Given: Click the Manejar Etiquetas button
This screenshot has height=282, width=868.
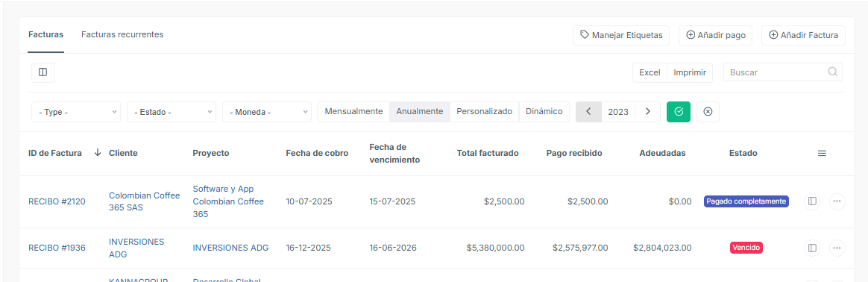Looking at the screenshot, I should pyautogui.click(x=621, y=35).
